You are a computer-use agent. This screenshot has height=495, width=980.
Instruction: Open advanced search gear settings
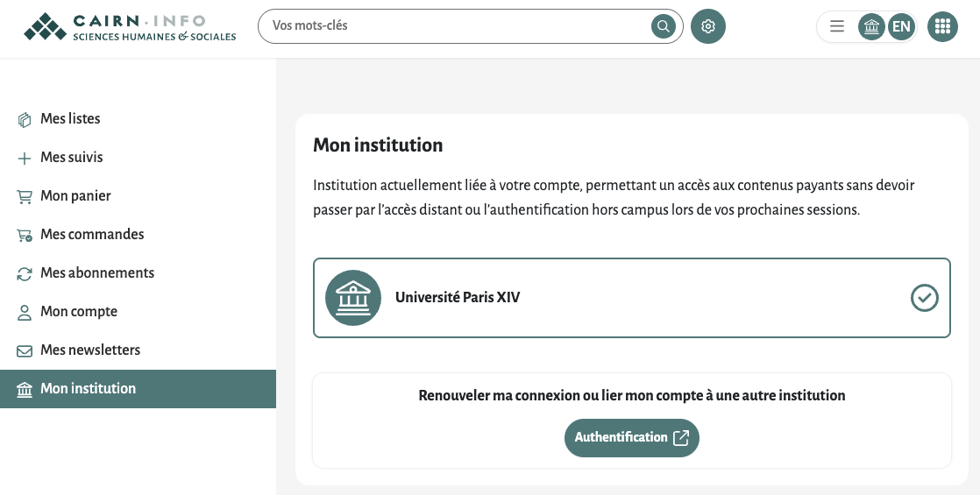click(708, 26)
